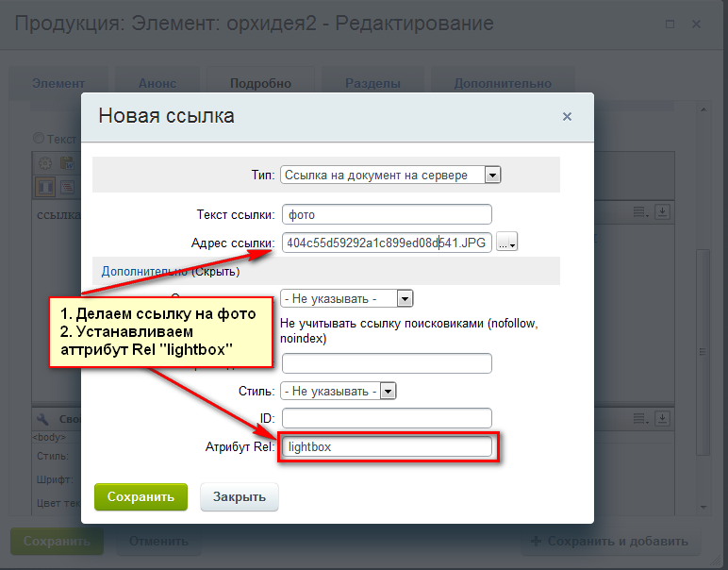Select the Текст radio button
Screen dimensions: 728x570
[x=39, y=138]
